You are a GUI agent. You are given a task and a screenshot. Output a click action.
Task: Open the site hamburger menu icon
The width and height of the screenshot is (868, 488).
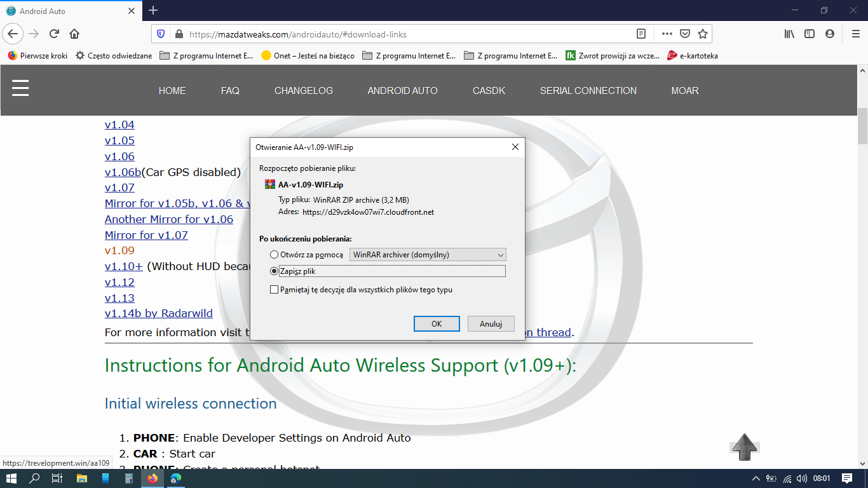[x=20, y=88]
